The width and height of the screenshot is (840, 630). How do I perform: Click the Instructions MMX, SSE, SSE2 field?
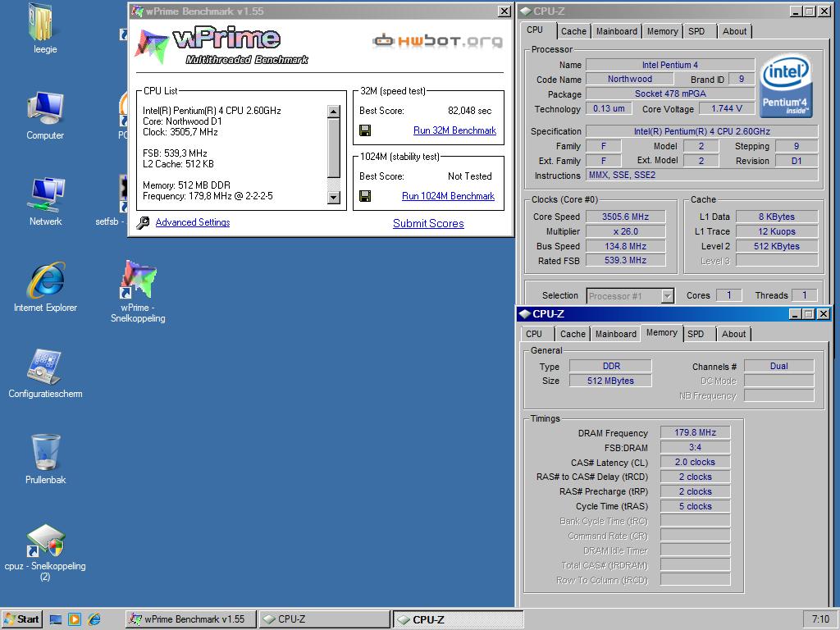(x=702, y=176)
